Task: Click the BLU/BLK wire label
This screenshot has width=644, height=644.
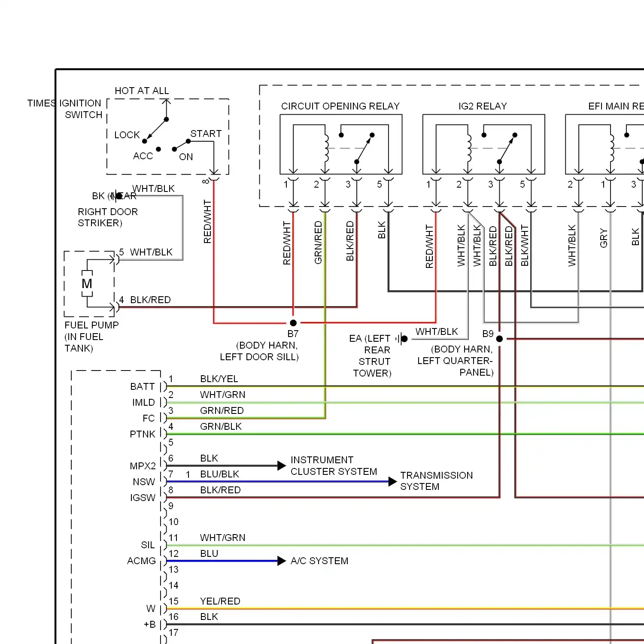Action: point(219,474)
